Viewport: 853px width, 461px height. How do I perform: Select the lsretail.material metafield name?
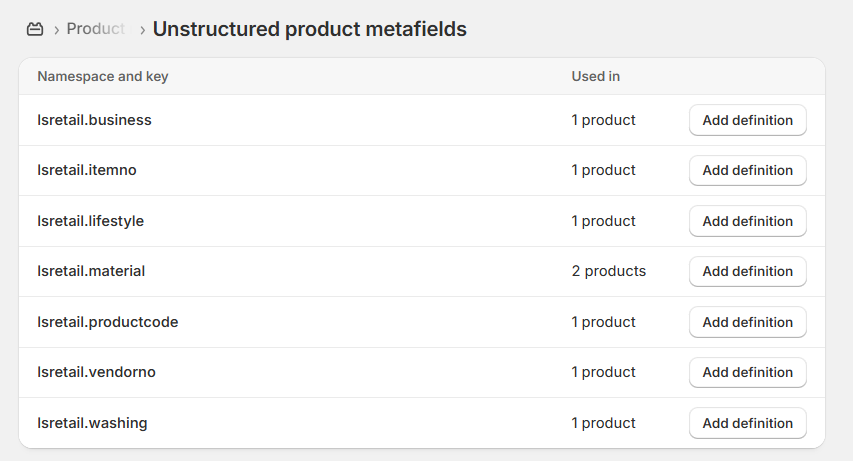point(91,271)
